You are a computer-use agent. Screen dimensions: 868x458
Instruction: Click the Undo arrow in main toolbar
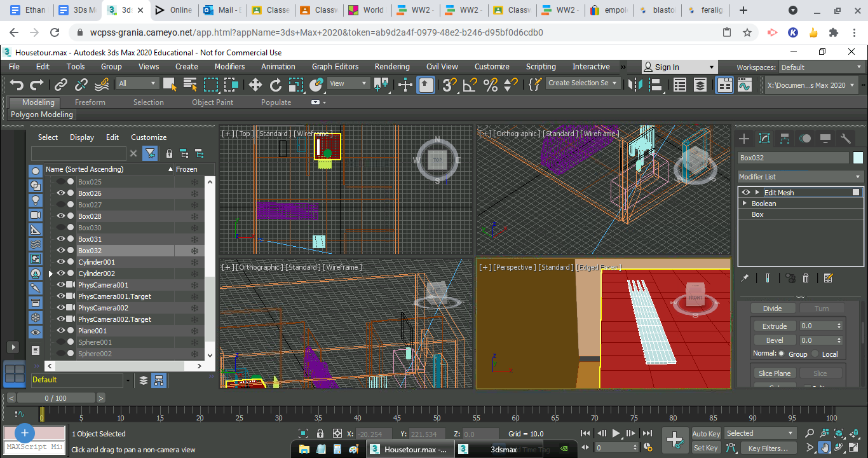pos(17,84)
